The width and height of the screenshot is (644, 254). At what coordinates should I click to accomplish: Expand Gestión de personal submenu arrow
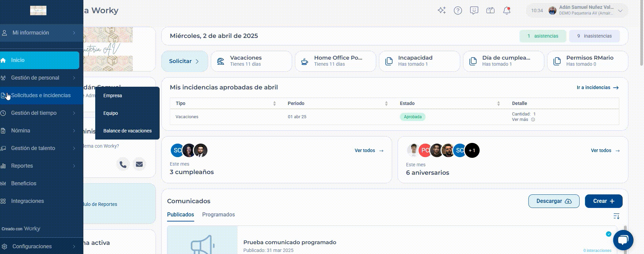point(74,78)
